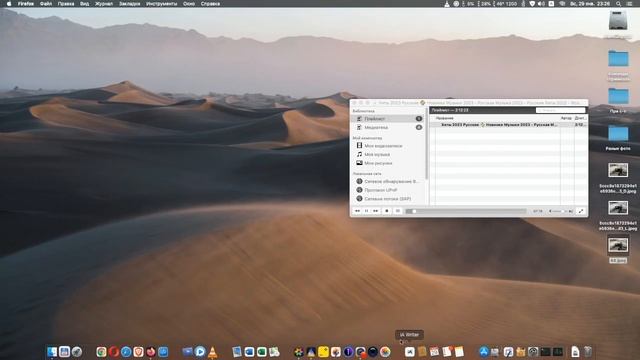The width and height of the screenshot is (640, 360).
Task: Launch Microsoft Word from the Dock
Action: pyautogui.click(x=249, y=351)
